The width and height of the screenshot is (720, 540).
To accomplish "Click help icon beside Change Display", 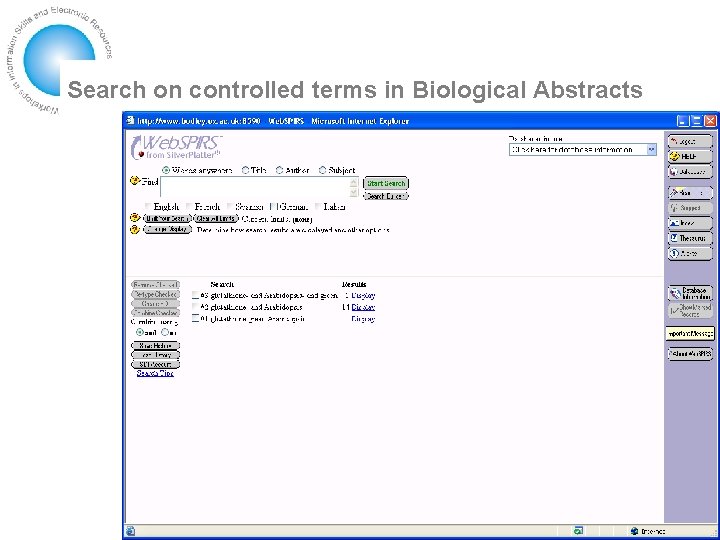I will click(x=135, y=229).
